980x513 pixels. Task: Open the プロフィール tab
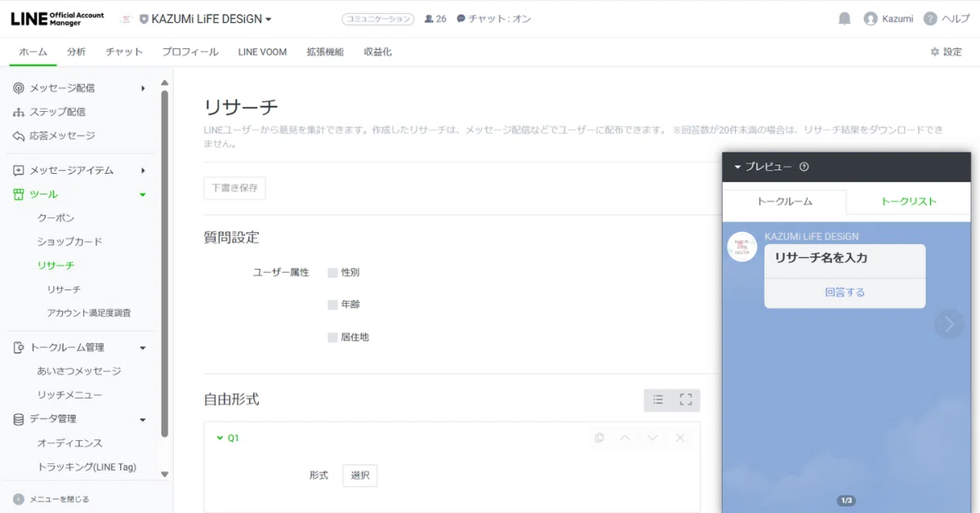click(190, 51)
